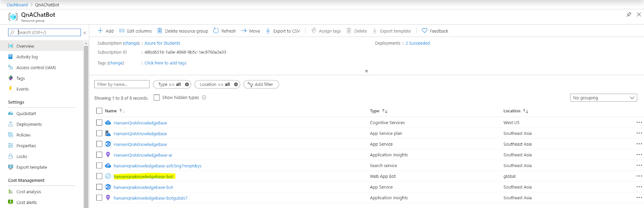Check the Cognitive Services HansenQnAKnowledgeBase row
644x208 pixels.
pyautogui.click(x=99, y=122)
